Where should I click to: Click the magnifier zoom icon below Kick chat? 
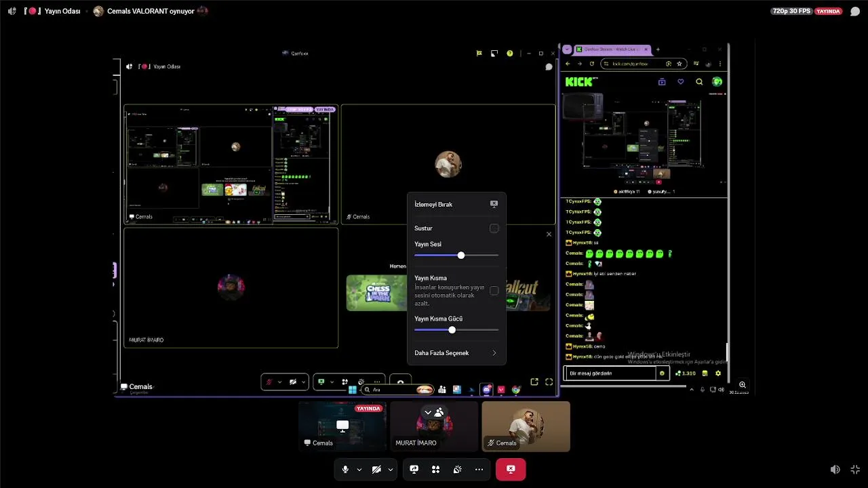(743, 384)
